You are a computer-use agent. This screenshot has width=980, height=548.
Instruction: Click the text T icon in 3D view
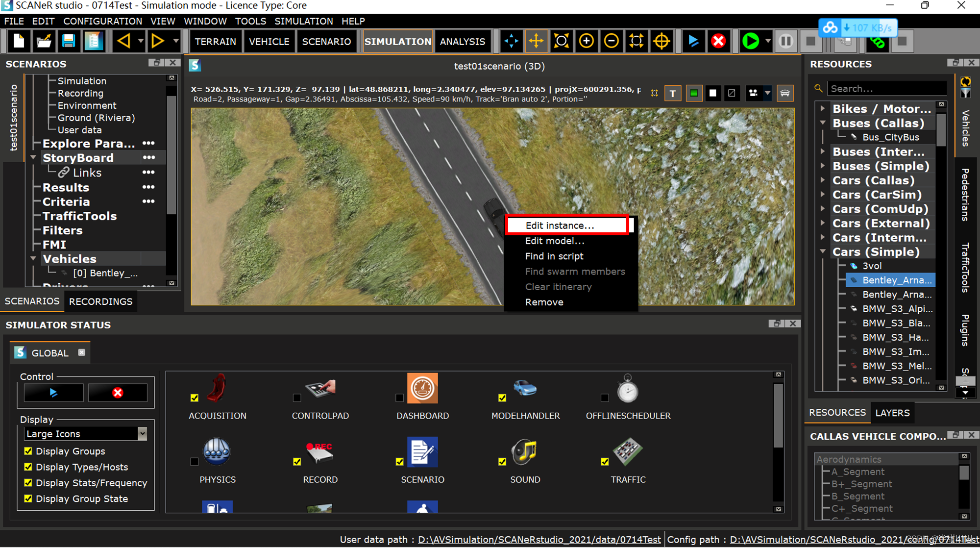point(673,94)
